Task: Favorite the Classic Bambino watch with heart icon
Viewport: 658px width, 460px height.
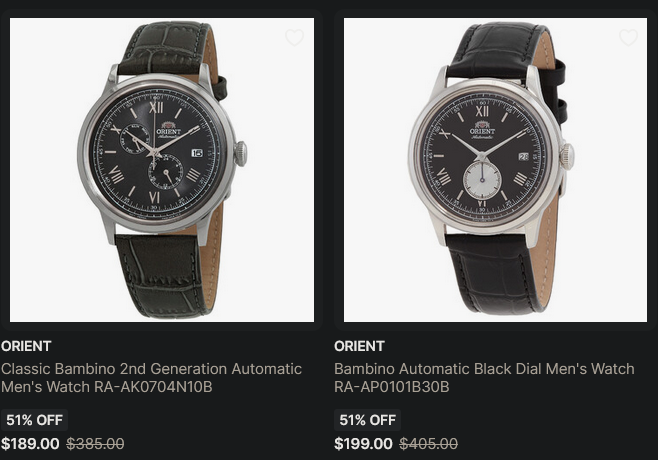Action: click(x=295, y=37)
